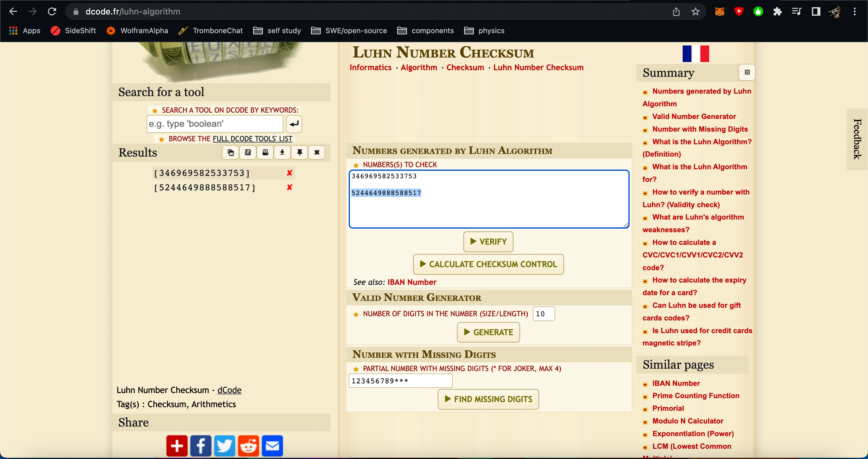Click the partial number missing digits field
868x459 pixels.
tap(400, 381)
